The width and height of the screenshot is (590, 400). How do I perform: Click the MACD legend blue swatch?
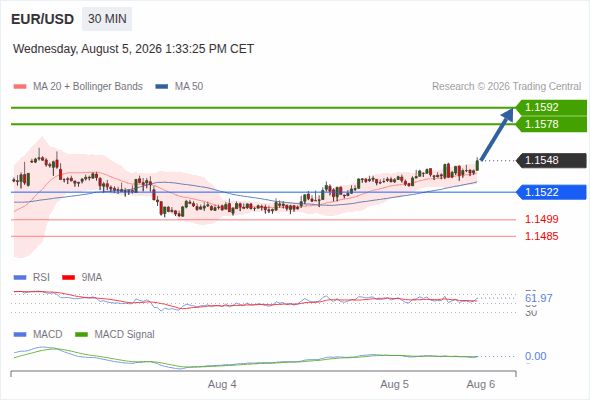click(x=20, y=334)
